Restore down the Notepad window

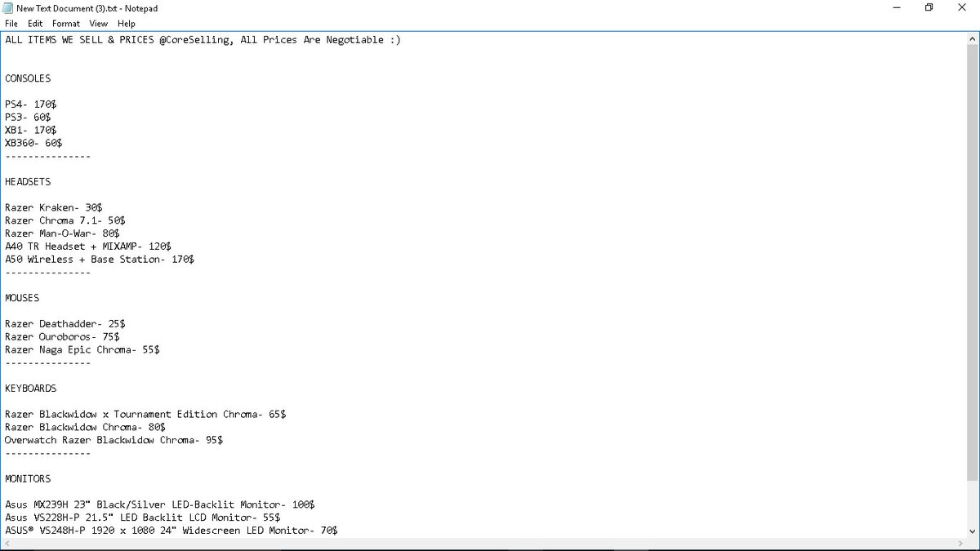(x=929, y=8)
